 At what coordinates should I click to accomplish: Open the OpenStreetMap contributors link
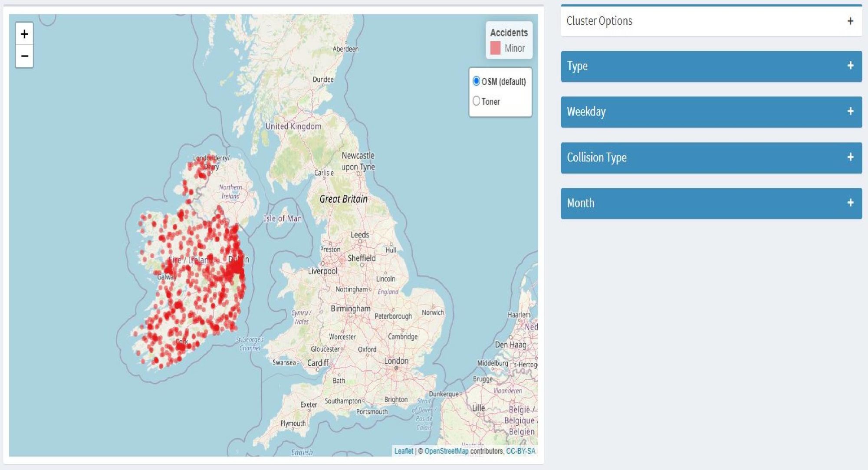[x=446, y=451]
